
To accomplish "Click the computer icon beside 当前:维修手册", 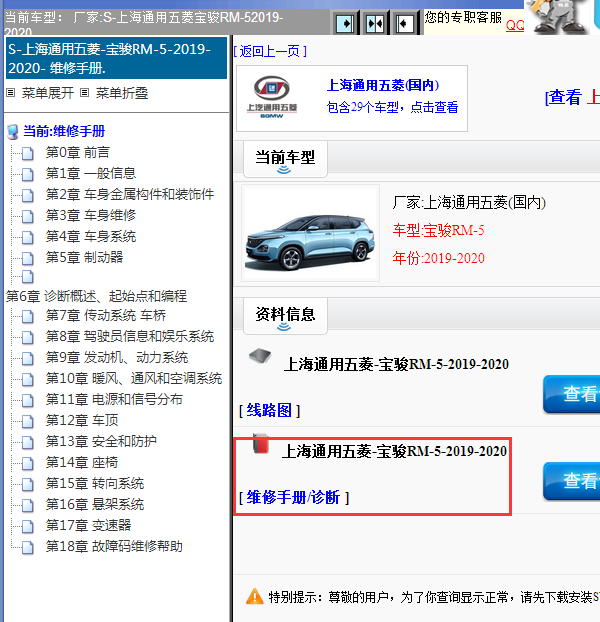I will [x=13, y=132].
